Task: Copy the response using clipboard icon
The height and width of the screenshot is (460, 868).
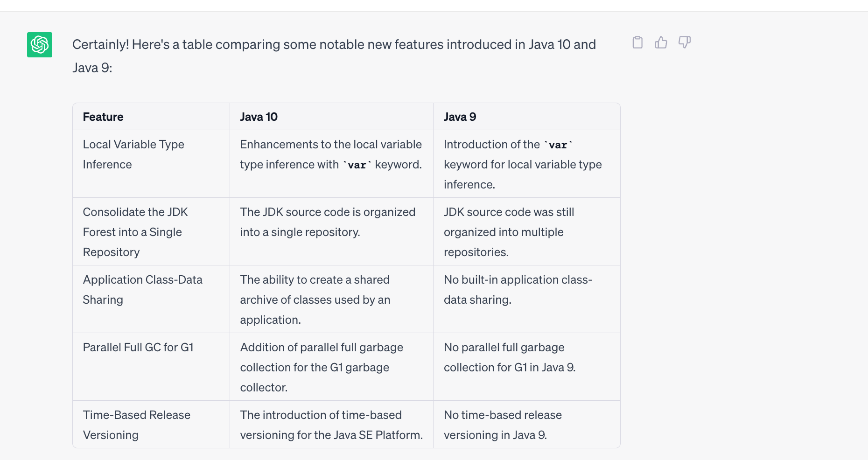Action: [x=637, y=42]
